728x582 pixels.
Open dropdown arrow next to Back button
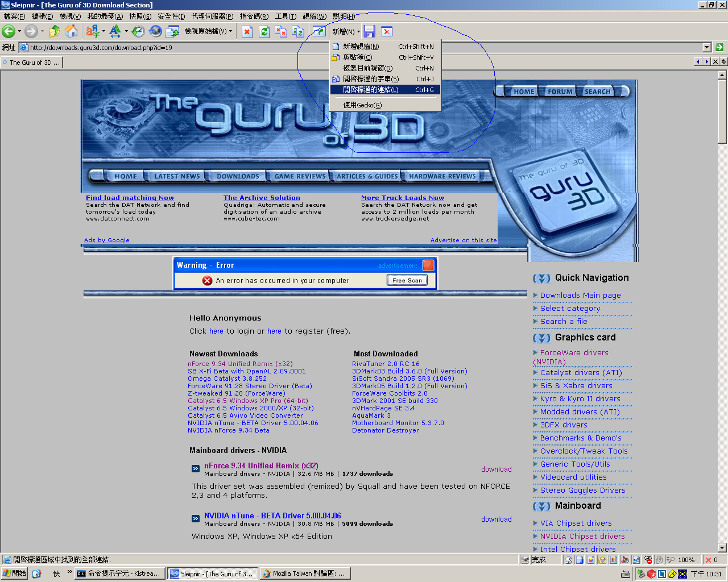pyautogui.click(x=19, y=31)
